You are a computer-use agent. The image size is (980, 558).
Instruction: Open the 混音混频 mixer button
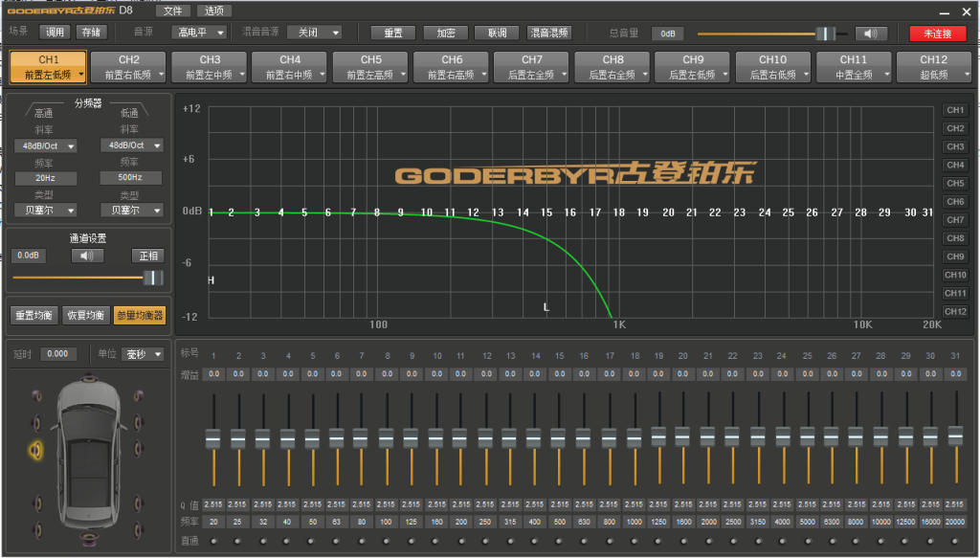click(549, 33)
